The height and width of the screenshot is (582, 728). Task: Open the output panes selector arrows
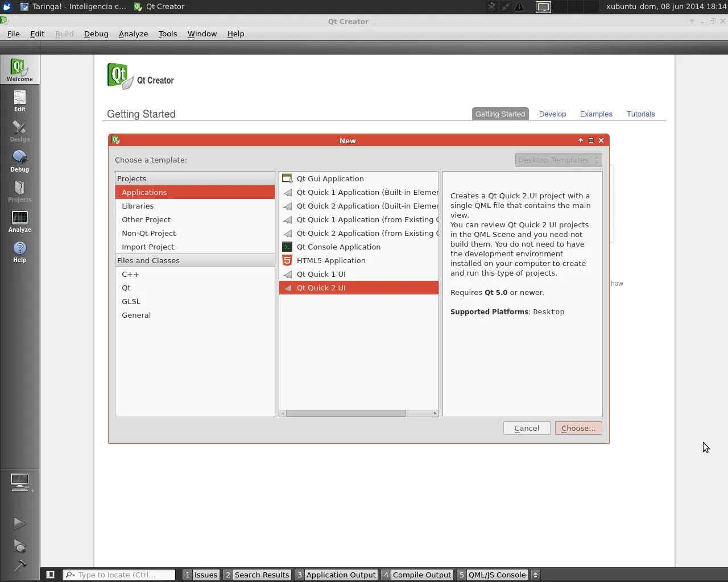(535, 575)
